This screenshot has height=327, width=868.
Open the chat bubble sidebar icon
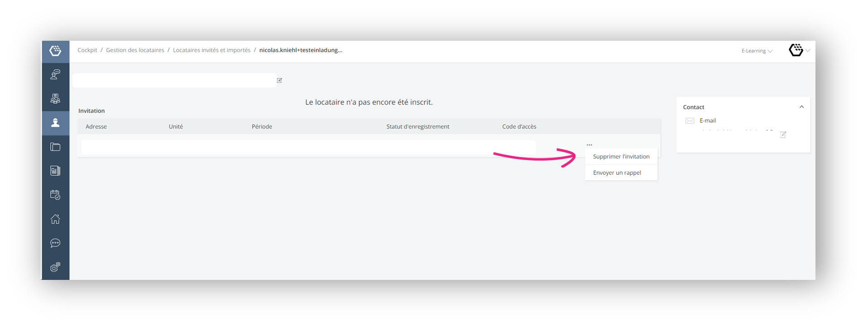tap(55, 243)
